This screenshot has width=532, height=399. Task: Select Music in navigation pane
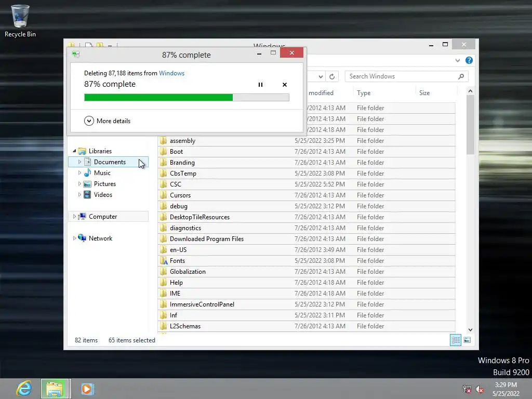click(102, 173)
